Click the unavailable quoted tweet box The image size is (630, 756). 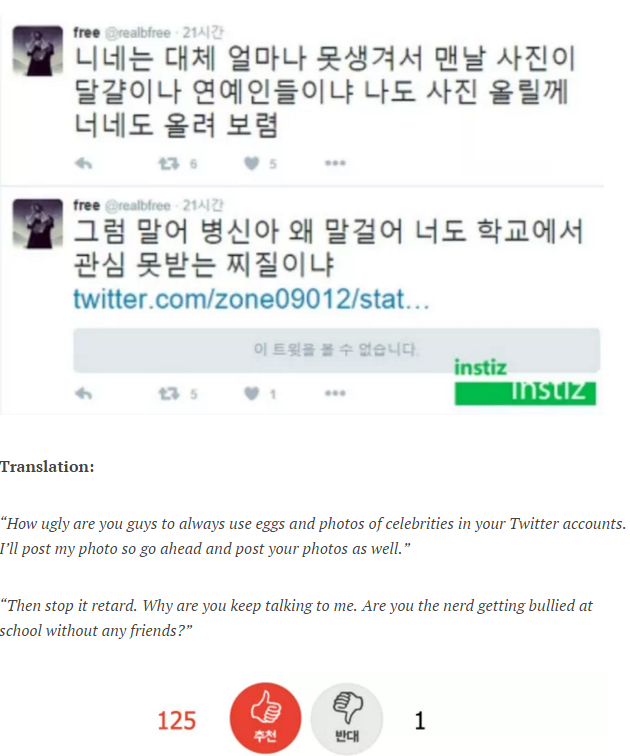336,351
